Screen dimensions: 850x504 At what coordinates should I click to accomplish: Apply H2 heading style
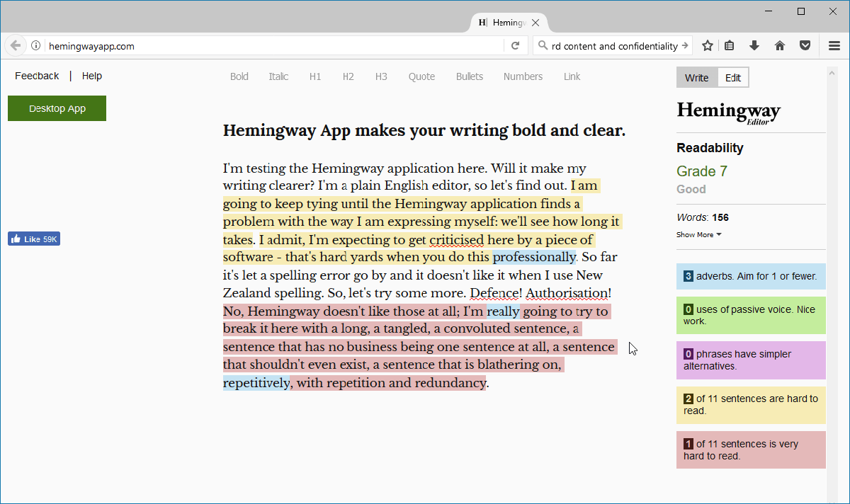click(x=348, y=76)
